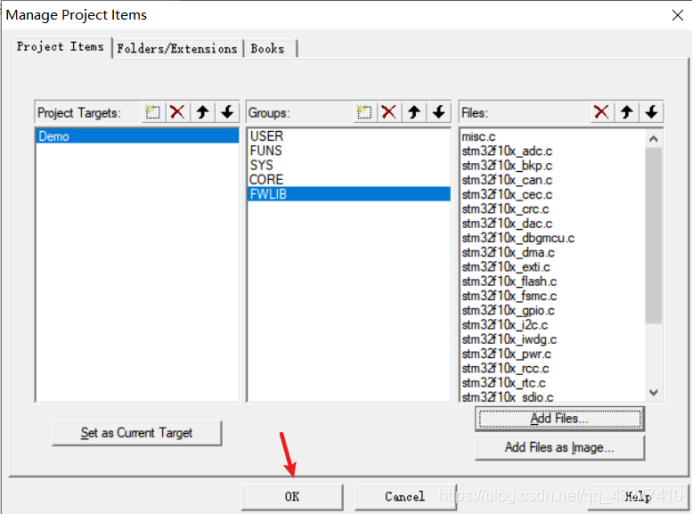Select file stm32f10x_bkp.c
The height and width of the screenshot is (514, 692).
pos(553,165)
